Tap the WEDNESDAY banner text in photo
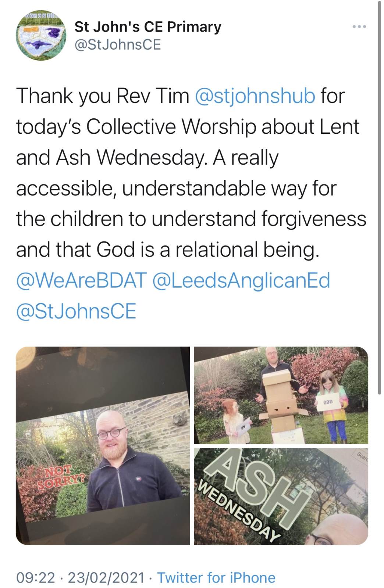 (237, 512)
